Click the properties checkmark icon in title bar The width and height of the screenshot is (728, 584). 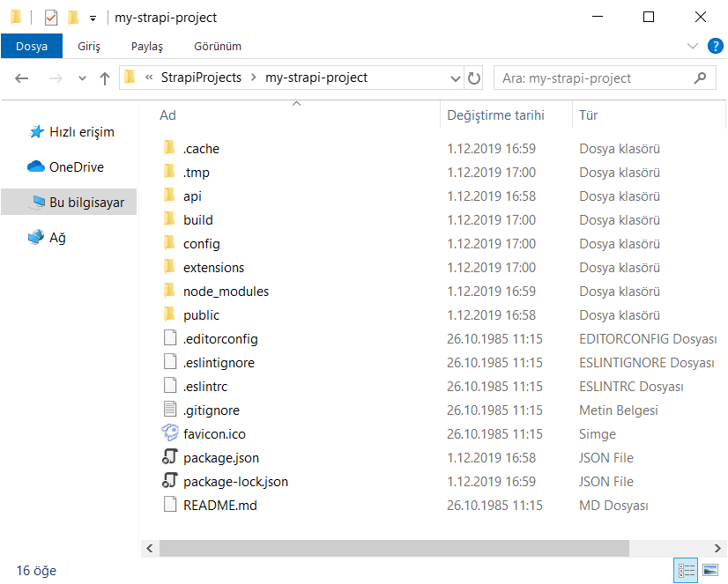[51, 18]
